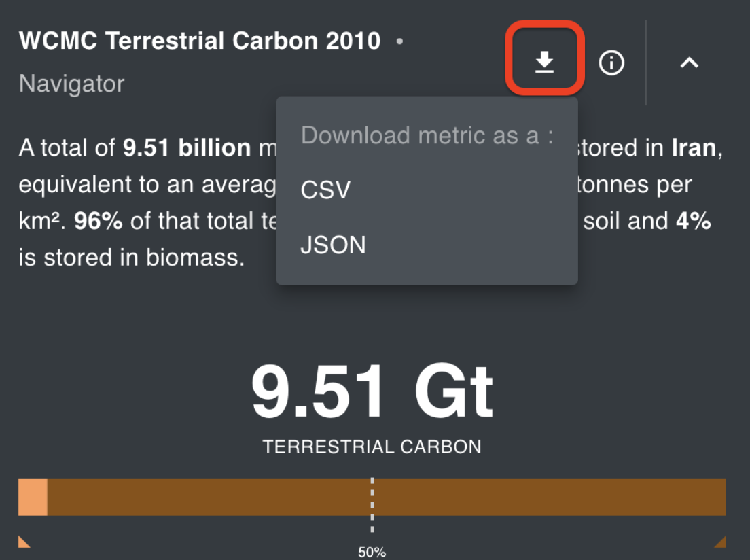Click the bold 96% figure in description

click(x=98, y=221)
